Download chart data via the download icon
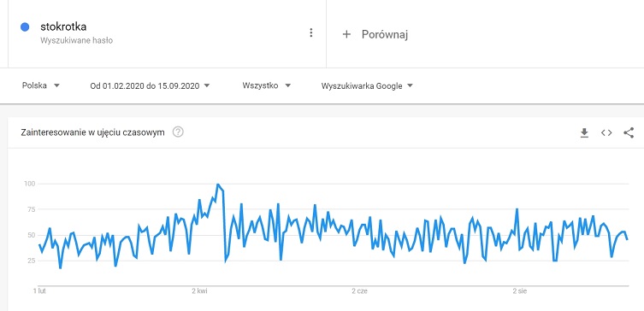The width and height of the screenshot is (644, 311). pyautogui.click(x=584, y=132)
